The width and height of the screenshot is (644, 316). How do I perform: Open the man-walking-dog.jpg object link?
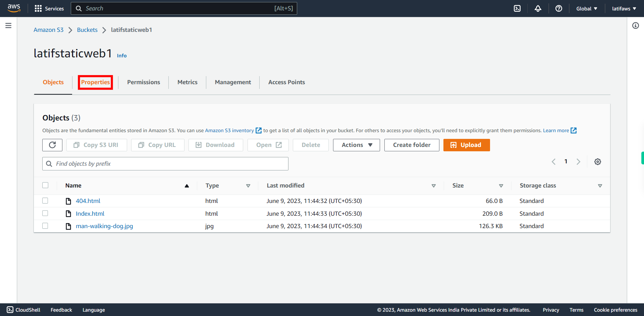(104, 226)
